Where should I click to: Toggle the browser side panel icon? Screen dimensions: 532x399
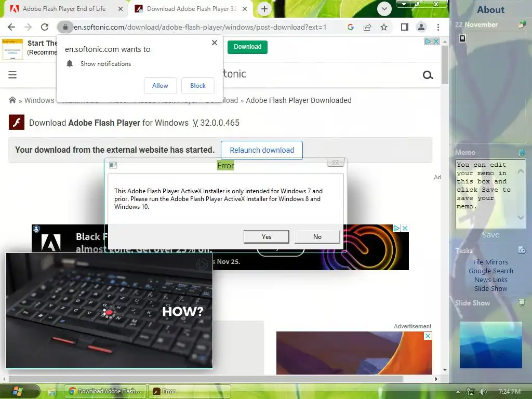pos(404,27)
